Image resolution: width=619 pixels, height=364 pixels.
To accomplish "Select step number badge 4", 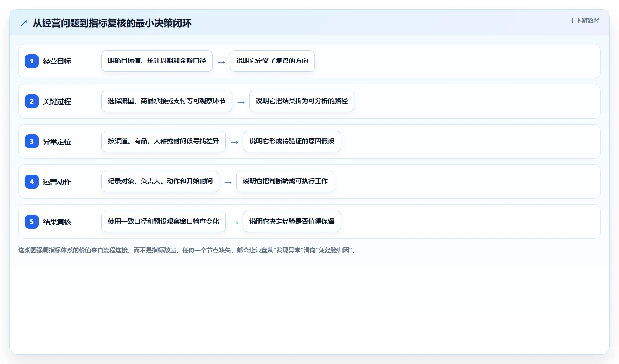I will (32, 182).
